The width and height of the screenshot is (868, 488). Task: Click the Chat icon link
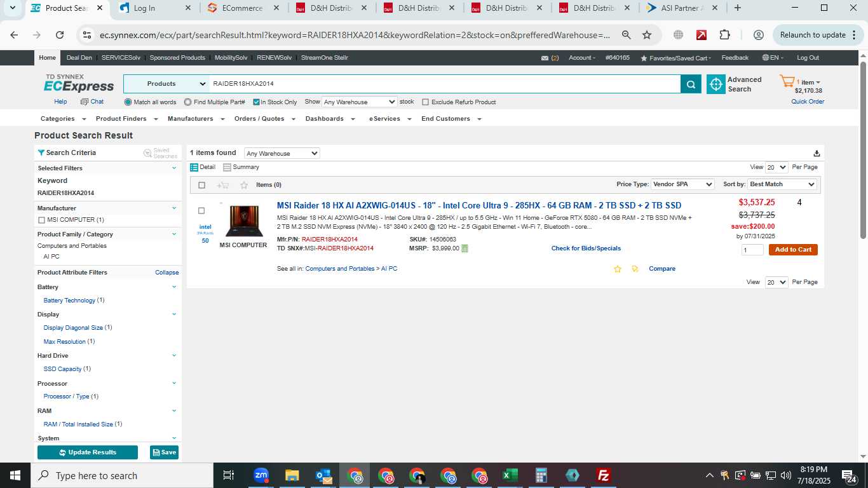click(x=92, y=102)
